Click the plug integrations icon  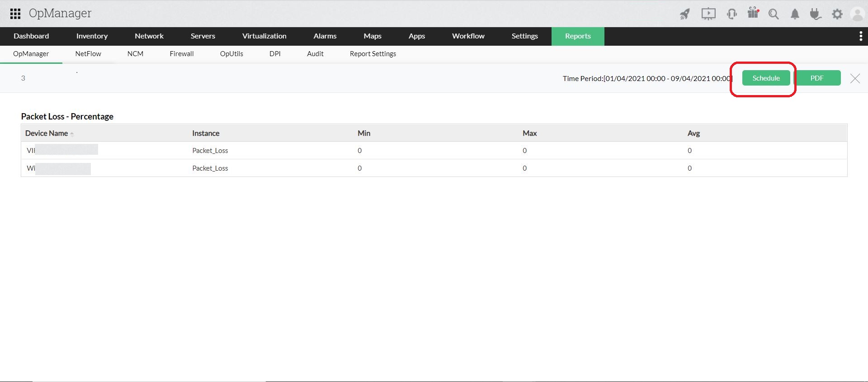pos(816,14)
